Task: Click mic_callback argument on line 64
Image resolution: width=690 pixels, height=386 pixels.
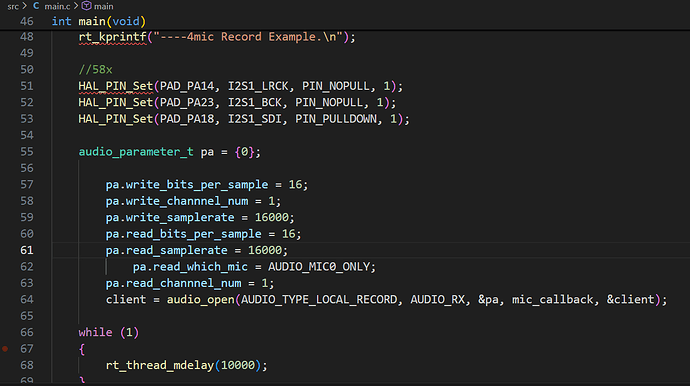Action: point(552,300)
